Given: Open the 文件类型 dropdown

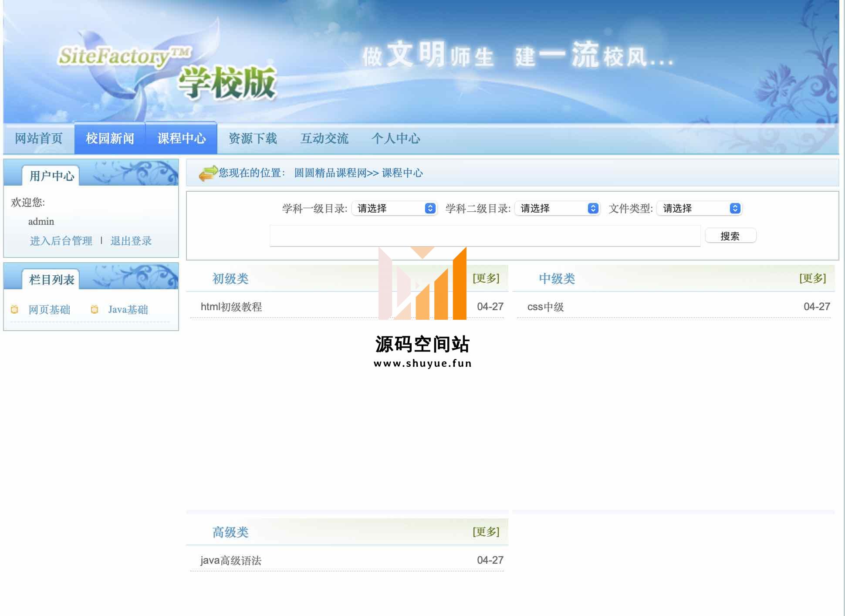Looking at the screenshot, I should tap(699, 208).
